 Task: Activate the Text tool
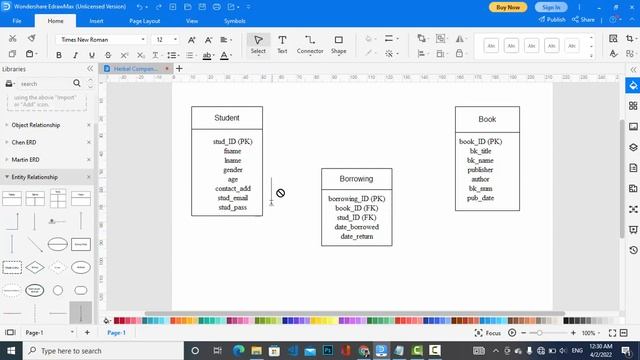coord(282,44)
